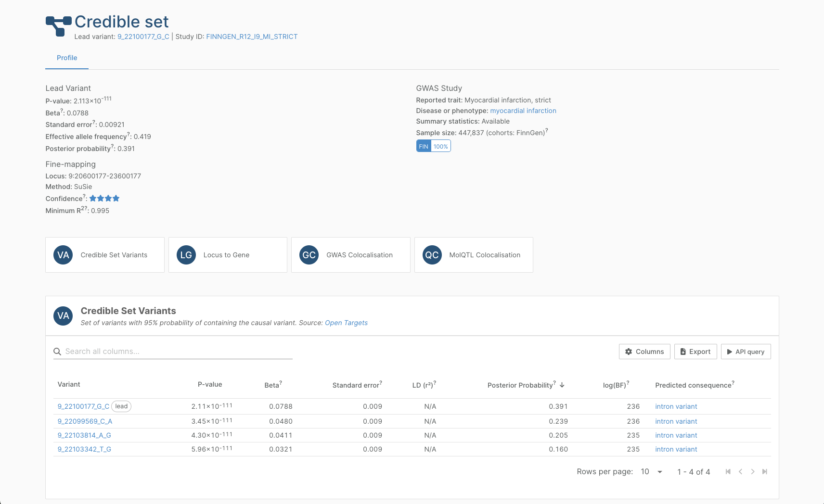Image resolution: width=824 pixels, height=504 pixels.
Task: Follow the myocardial infarction phenotype link
Action: pos(523,111)
